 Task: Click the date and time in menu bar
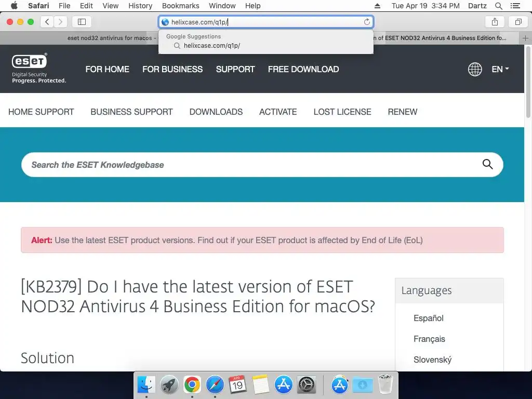tap(425, 6)
